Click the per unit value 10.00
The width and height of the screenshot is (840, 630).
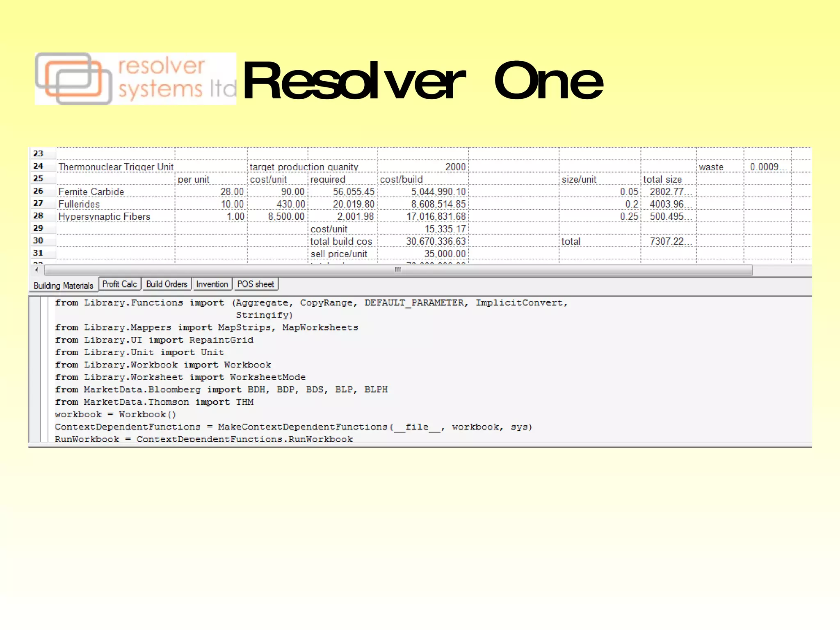pos(211,204)
